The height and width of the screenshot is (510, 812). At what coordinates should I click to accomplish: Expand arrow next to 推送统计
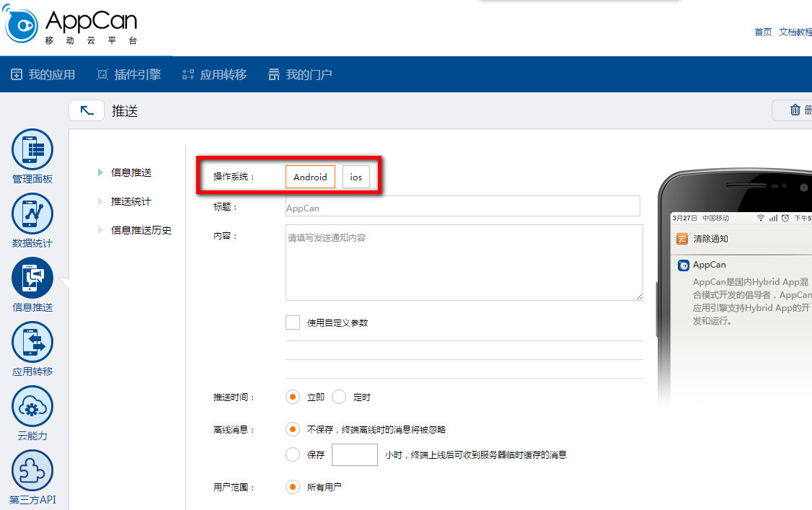[x=100, y=201]
